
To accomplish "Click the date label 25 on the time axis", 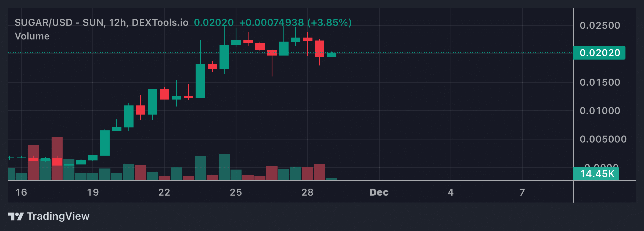I will (236, 192).
